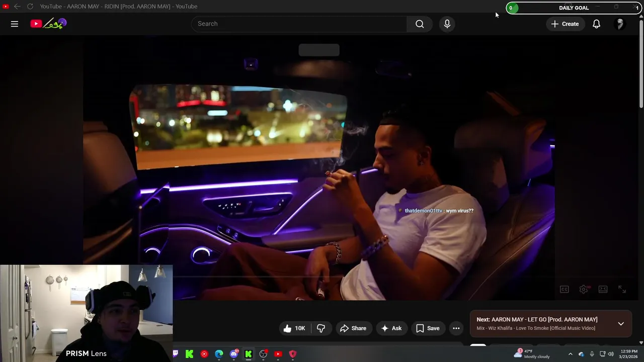The image size is (644, 362).
Task: Open clock and calendar 12:59 PM
Action: click(629, 354)
